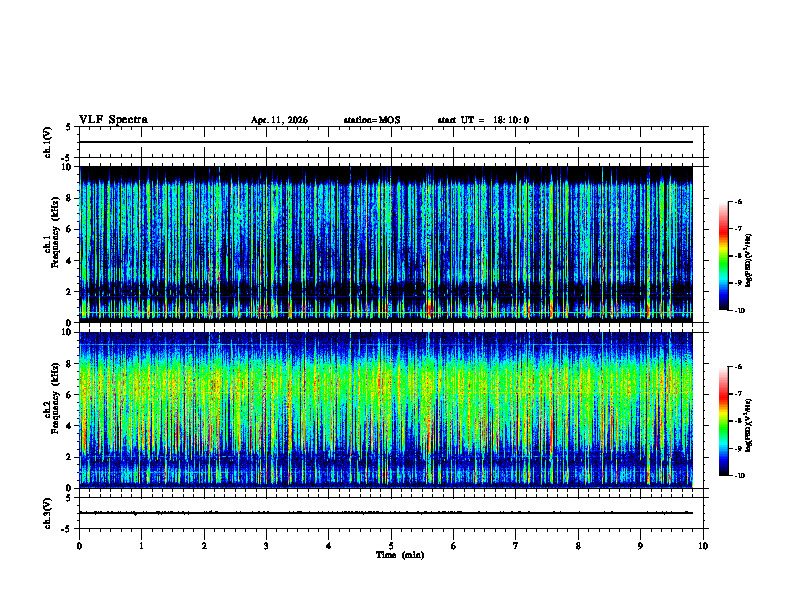Click the log(PSD) label beside ch.2 colorbar
Screen dimensions: 792x612
point(749,425)
